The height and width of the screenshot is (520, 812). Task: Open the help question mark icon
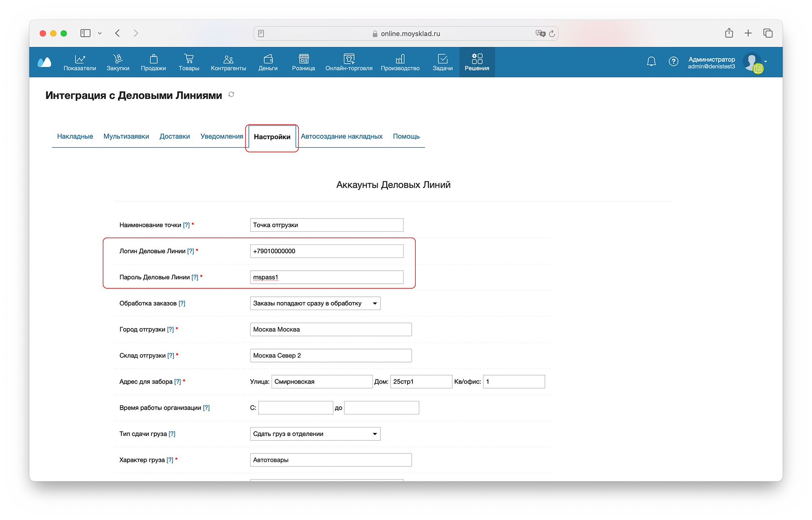[x=673, y=61]
